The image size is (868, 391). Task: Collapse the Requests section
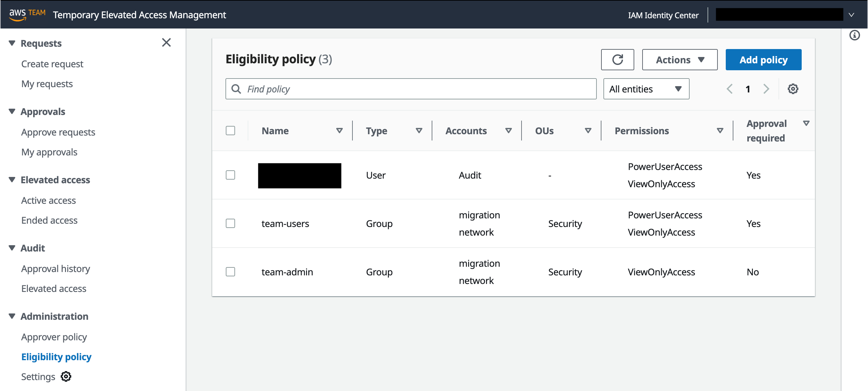tap(11, 43)
